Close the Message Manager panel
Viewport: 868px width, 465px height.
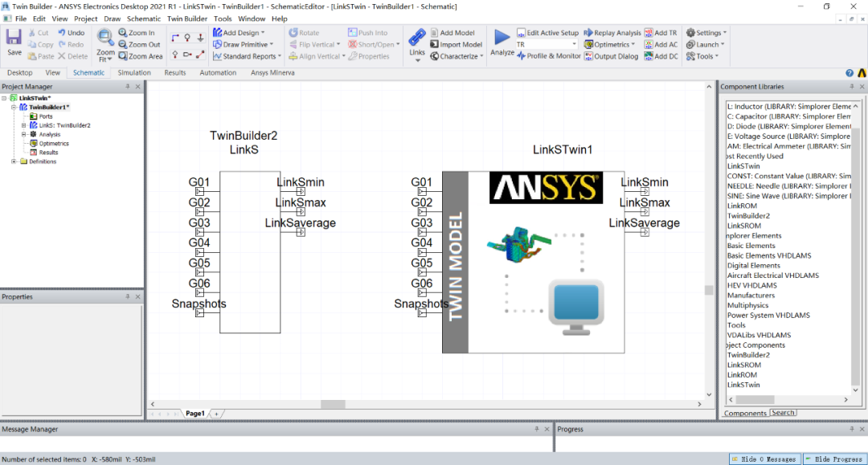click(547, 429)
